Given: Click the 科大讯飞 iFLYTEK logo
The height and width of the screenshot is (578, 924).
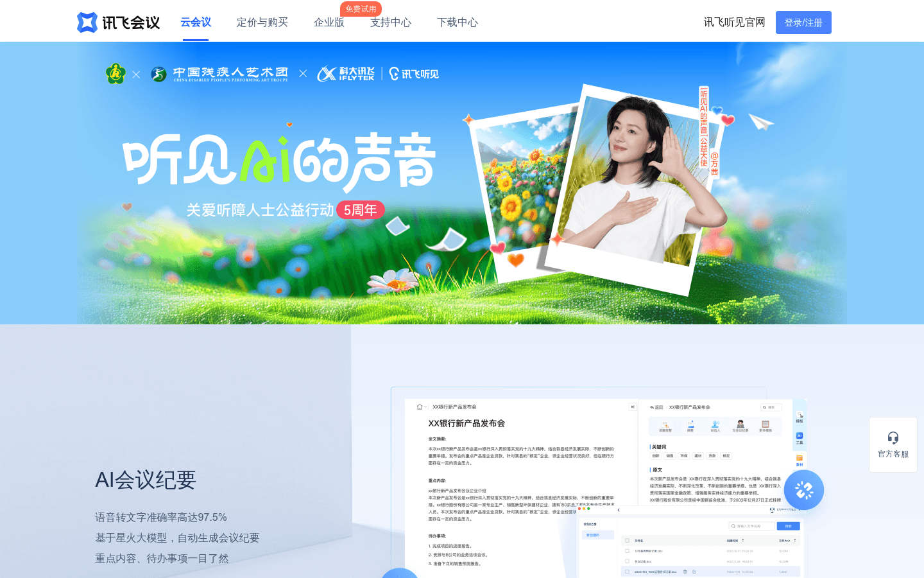Looking at the screenshot, I should pos(346,74).
